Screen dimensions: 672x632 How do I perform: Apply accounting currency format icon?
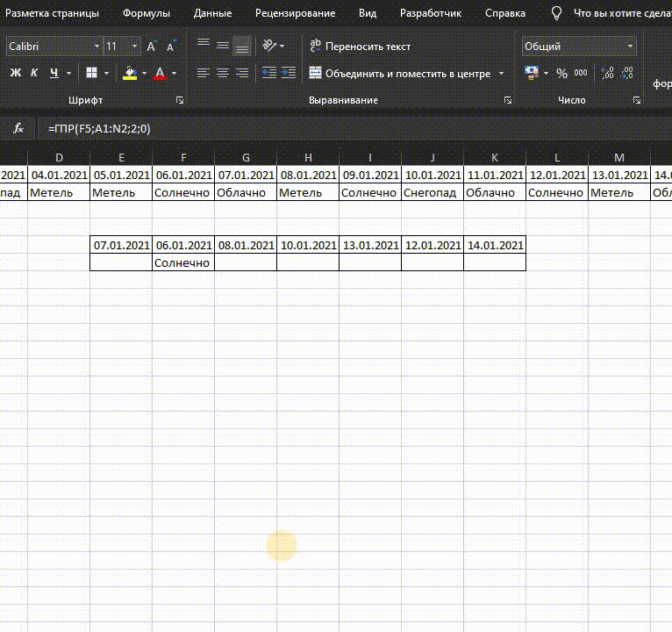pos(532,73)
